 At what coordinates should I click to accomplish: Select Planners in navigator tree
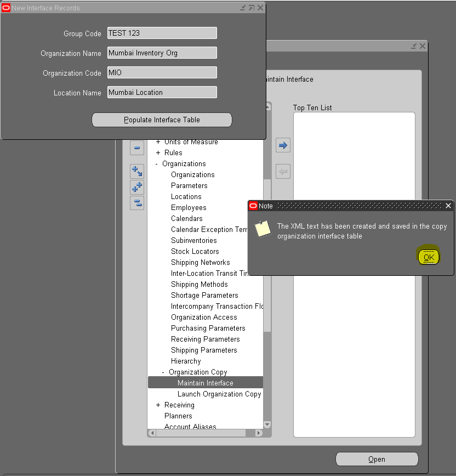coord(178,416)
